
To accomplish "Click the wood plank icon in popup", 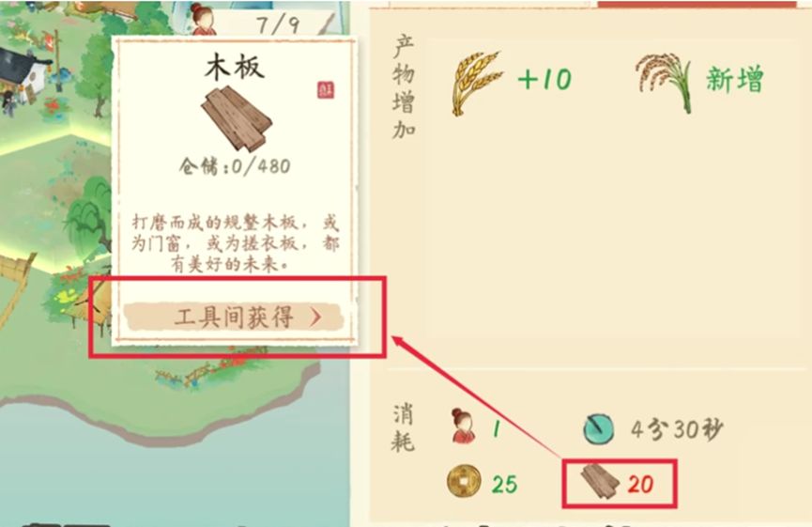I will click(237, 119).
